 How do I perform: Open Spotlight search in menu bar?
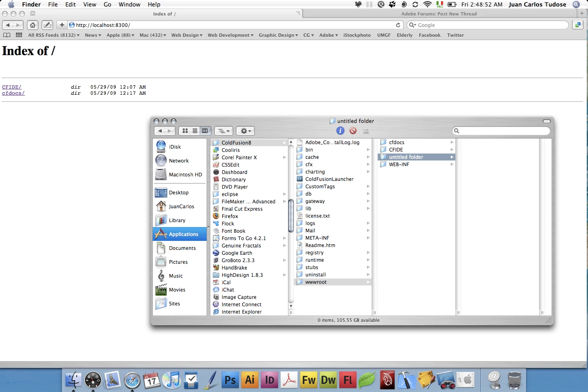click(x=576, y=4)
